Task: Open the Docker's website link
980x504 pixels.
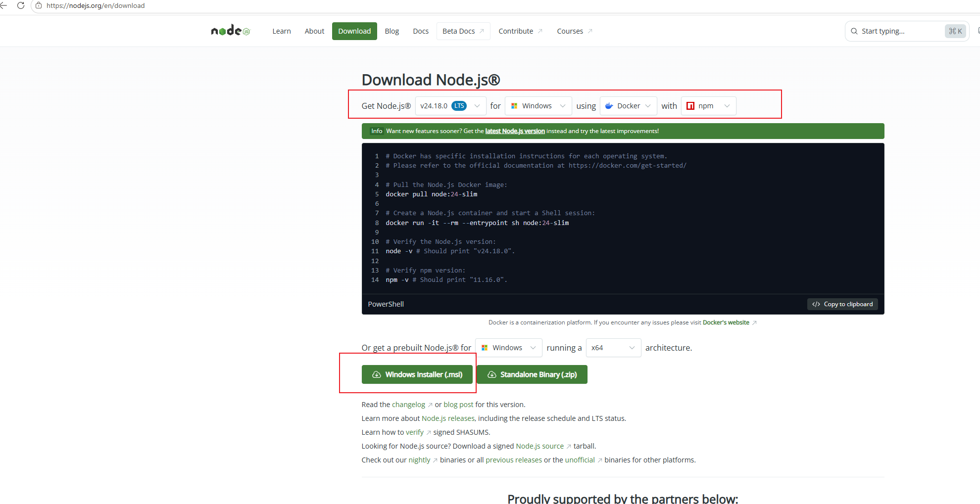Action: 726,322
